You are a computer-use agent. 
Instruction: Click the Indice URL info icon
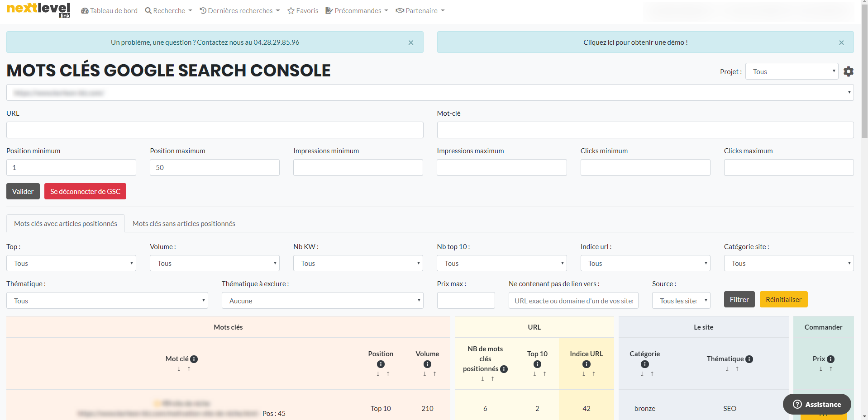point(586,364)
